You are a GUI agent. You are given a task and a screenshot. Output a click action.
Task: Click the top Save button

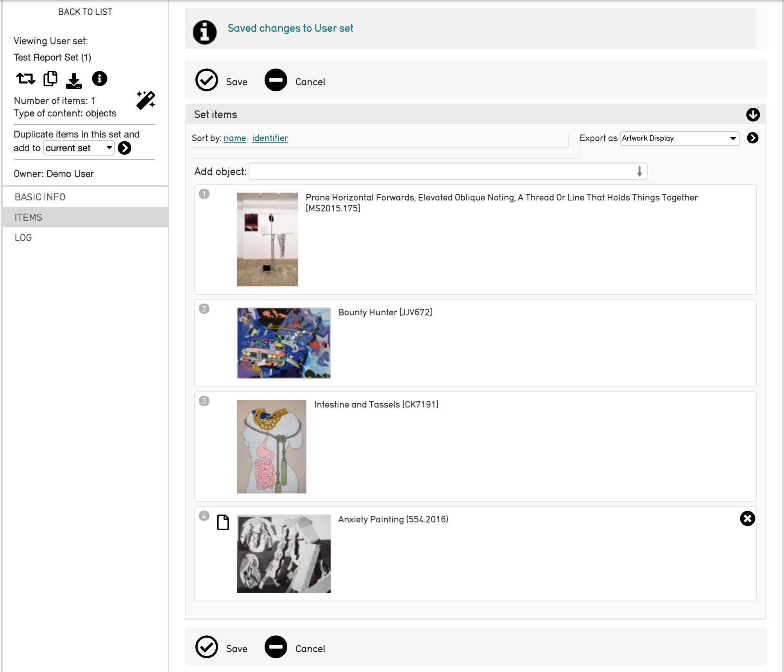[x=221, y=81]
